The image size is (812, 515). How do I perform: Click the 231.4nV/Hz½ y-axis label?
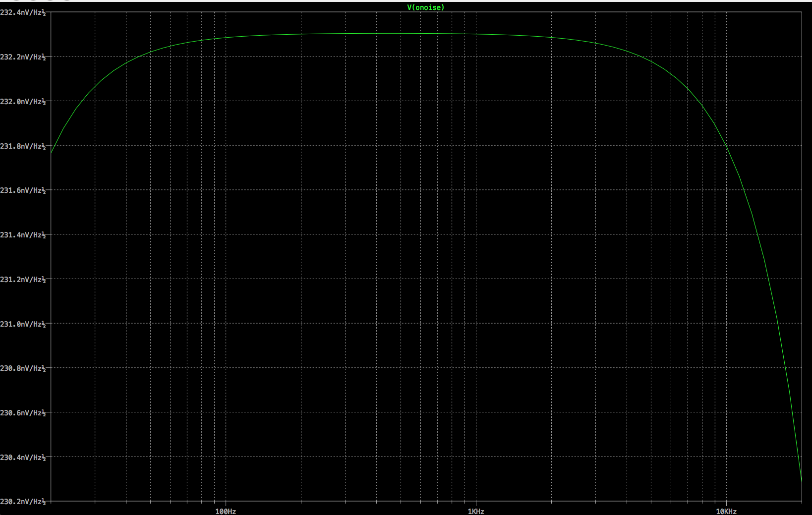click(x=23, y=235)
